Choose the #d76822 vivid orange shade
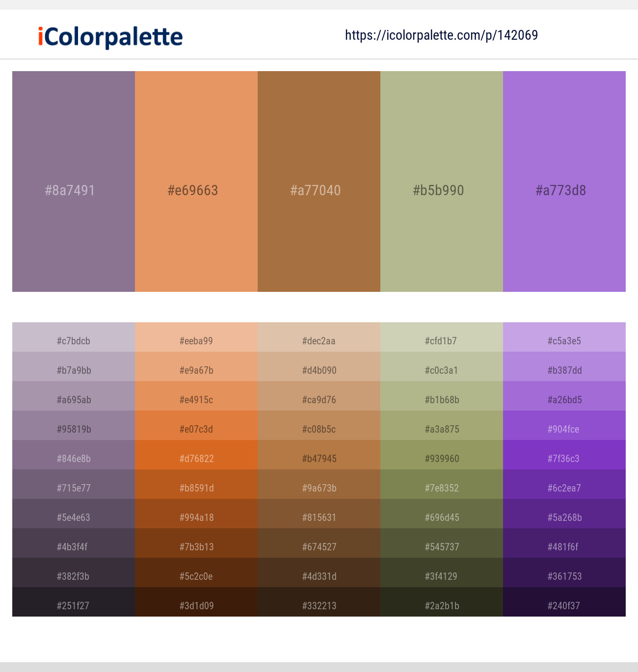Image resolution: width=638 pixels, height=672 pixels. point(196,455)
